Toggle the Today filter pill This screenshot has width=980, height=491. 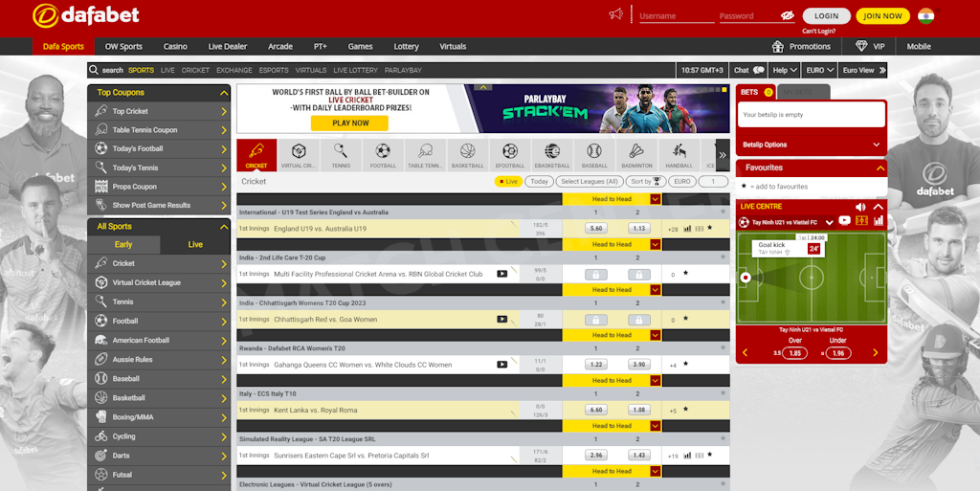540,181
